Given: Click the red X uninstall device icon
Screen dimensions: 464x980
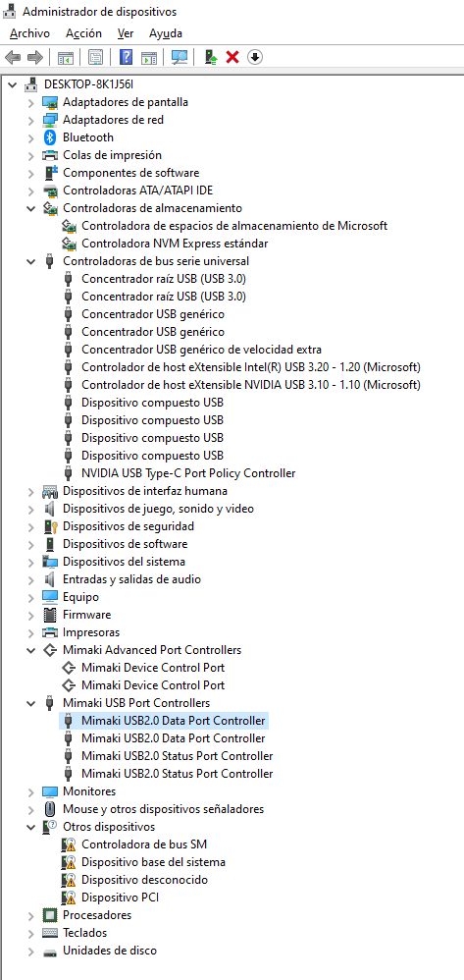Looking at the screenshot, I should (x=232, y=58).
